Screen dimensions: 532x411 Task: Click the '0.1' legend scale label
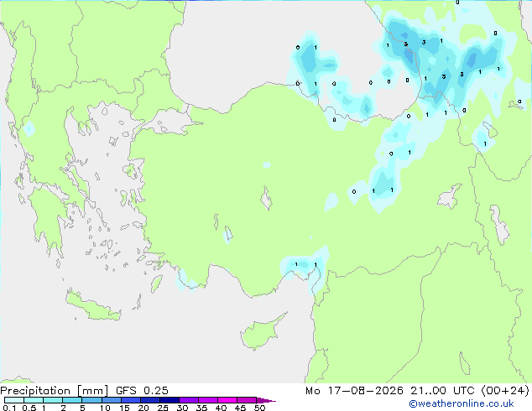9,408
